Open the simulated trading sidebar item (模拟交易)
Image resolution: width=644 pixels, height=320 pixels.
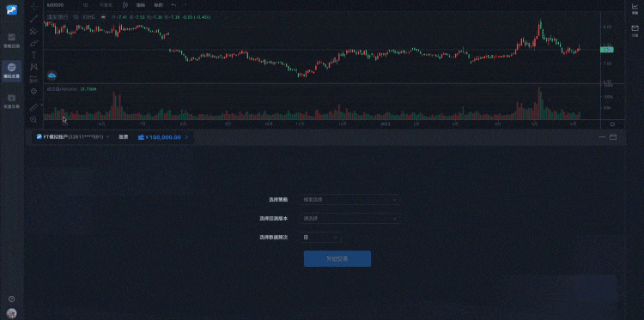point(11,70)
